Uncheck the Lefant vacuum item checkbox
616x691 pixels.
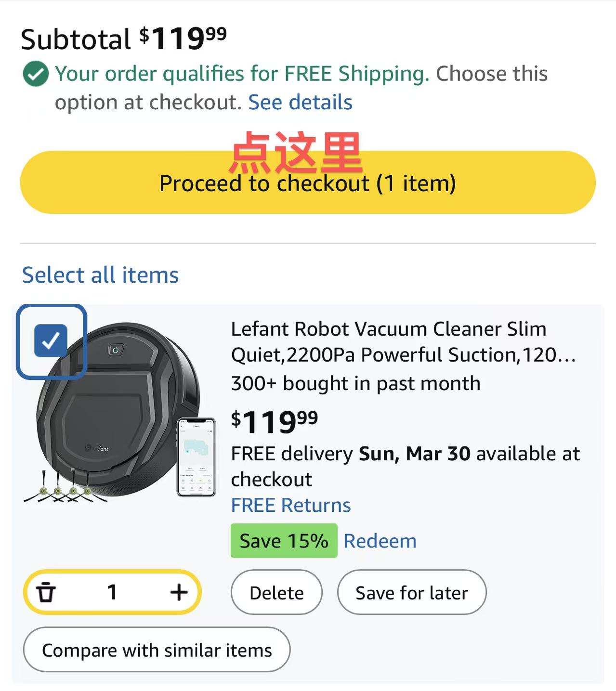51,341
